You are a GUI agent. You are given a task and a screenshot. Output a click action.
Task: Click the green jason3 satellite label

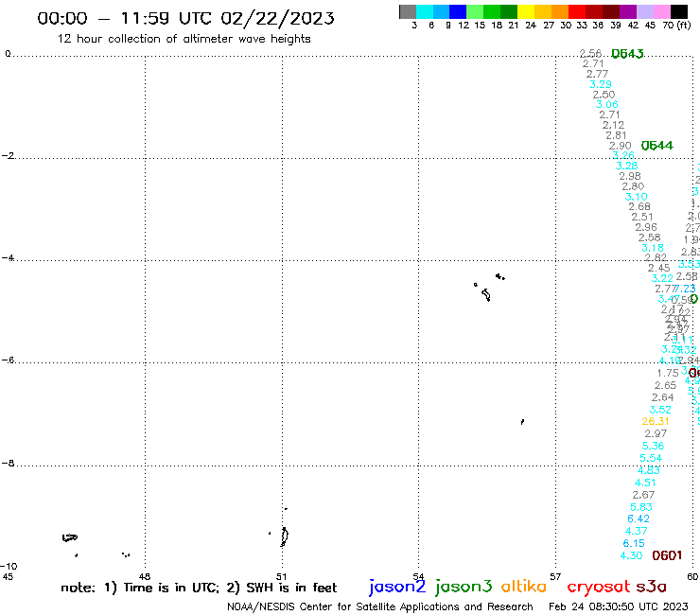tap(464, 587)
